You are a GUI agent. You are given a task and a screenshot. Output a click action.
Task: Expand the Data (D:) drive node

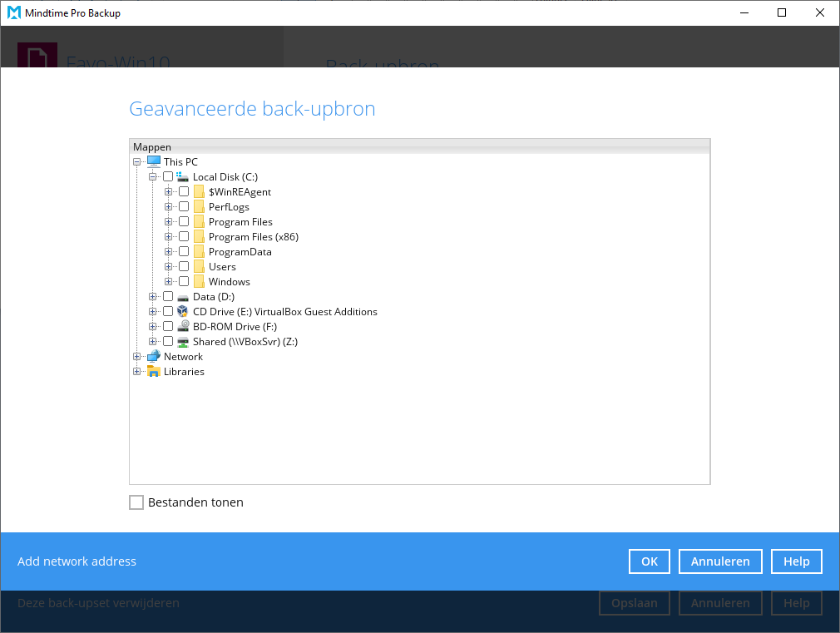[153, 297]
